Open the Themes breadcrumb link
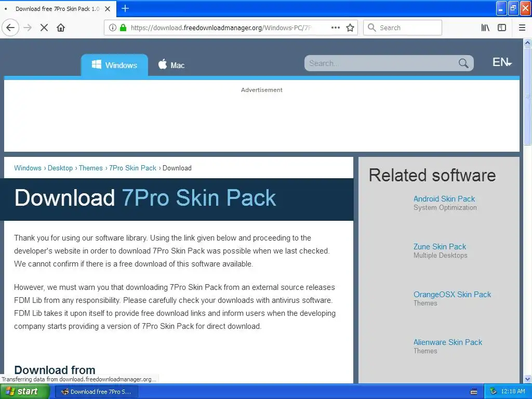This screenshot has width=532, height=399. pyautogui.click(x=90, y=168)
